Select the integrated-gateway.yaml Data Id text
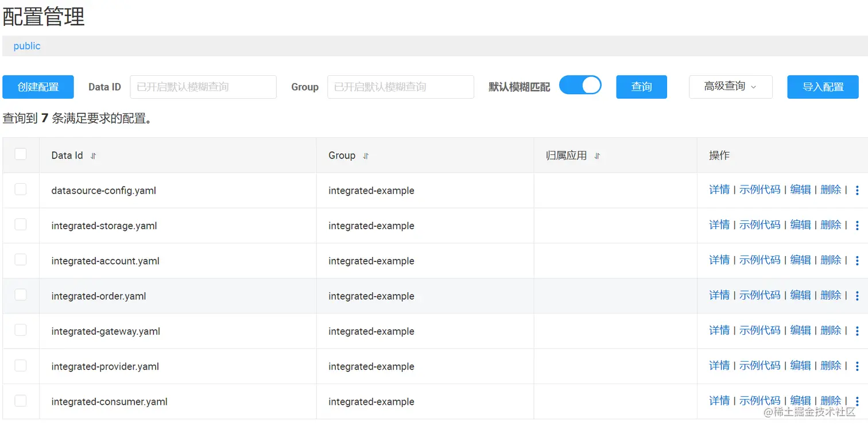This screenshot has width=868, height=430. (x=106, y=331)
